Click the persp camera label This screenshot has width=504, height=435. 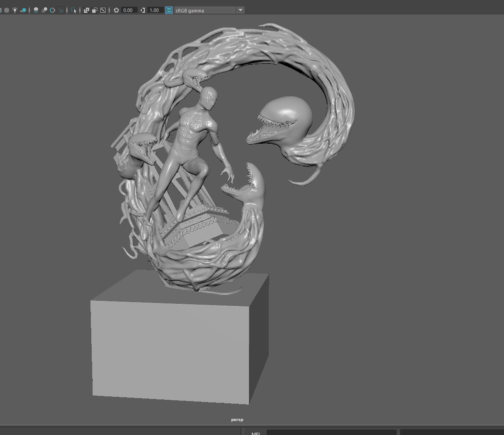237,420
